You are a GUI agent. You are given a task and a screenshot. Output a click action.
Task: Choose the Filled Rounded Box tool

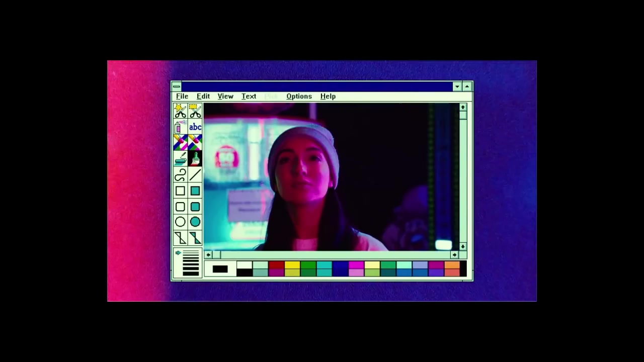point(195,207)
